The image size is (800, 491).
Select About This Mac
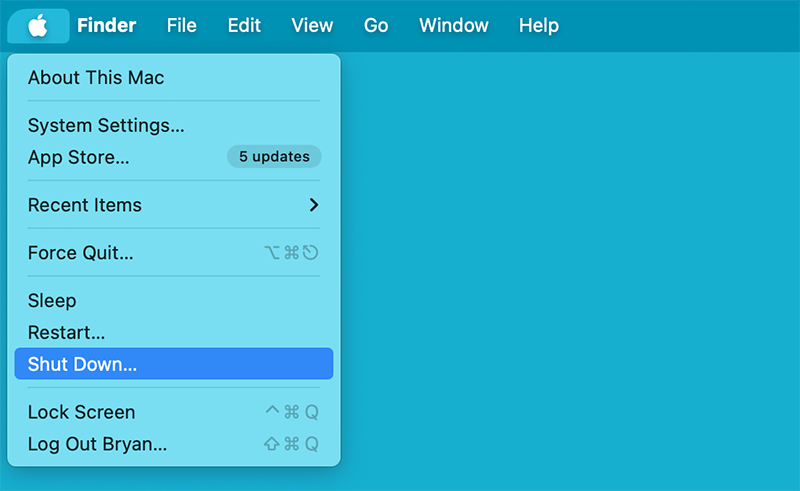[96, 77]
